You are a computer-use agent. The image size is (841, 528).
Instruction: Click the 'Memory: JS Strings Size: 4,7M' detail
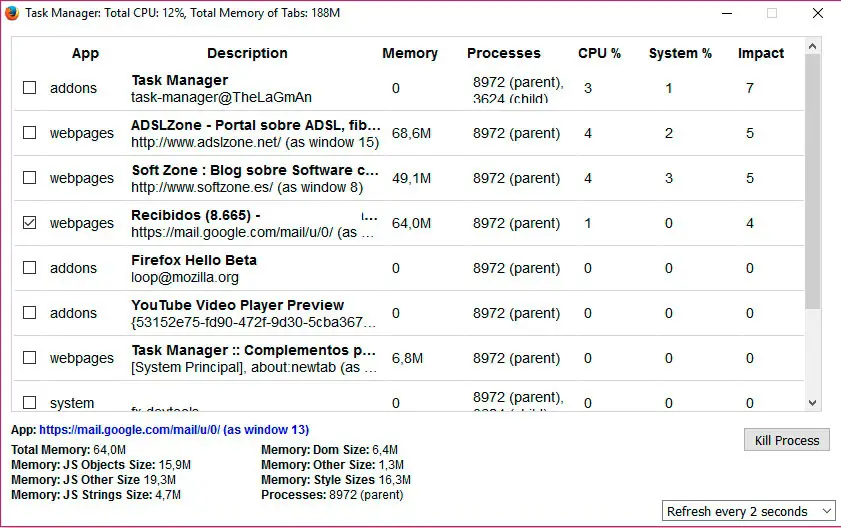96,495
